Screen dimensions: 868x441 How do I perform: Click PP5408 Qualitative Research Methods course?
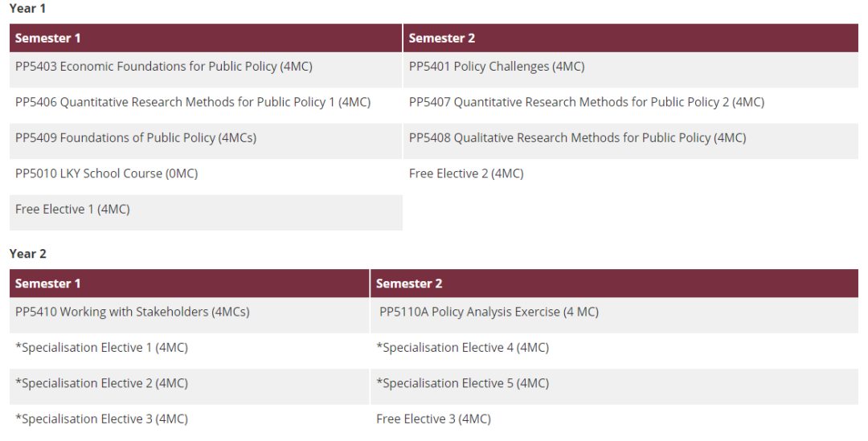click(577, 138)
